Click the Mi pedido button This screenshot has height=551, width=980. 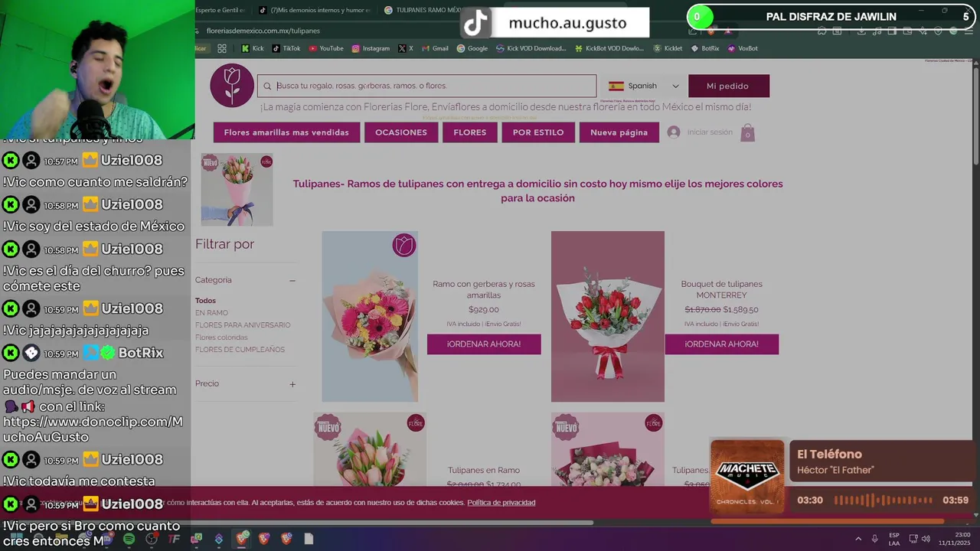pos(727,86)
